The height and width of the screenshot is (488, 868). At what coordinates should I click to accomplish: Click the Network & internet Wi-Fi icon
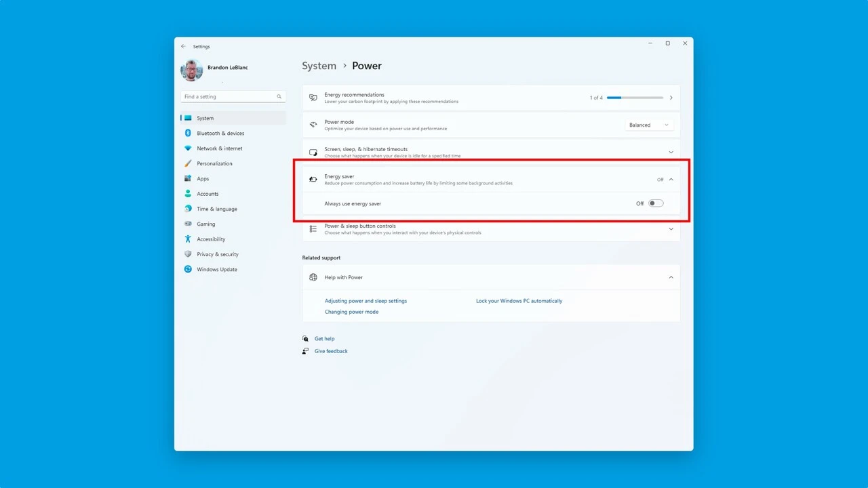click(188, 148)
